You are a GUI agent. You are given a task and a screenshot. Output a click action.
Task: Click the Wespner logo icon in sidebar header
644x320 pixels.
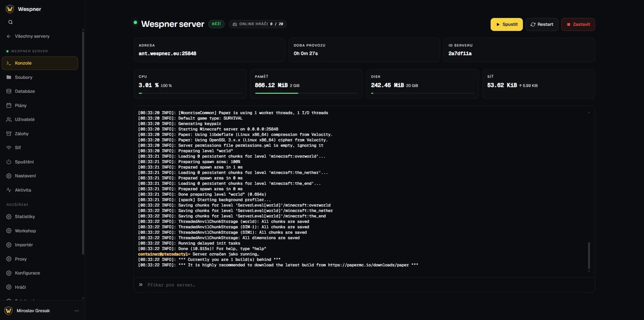point(10,9)
